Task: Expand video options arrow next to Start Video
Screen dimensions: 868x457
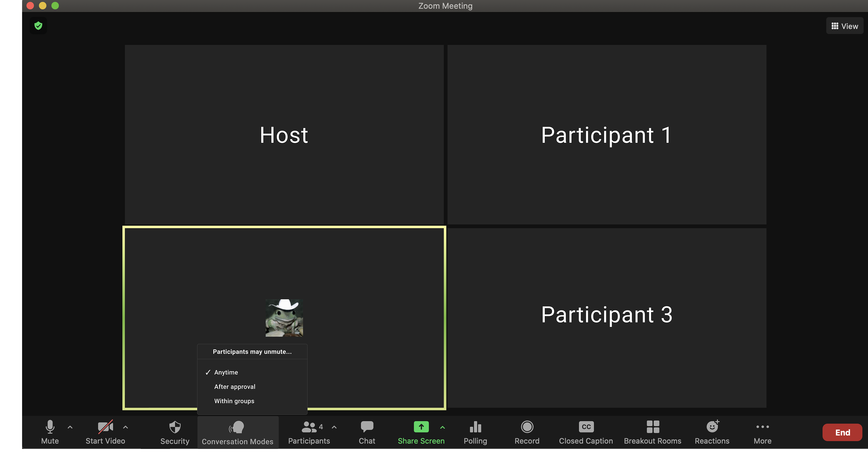Action: pos(125,427)
